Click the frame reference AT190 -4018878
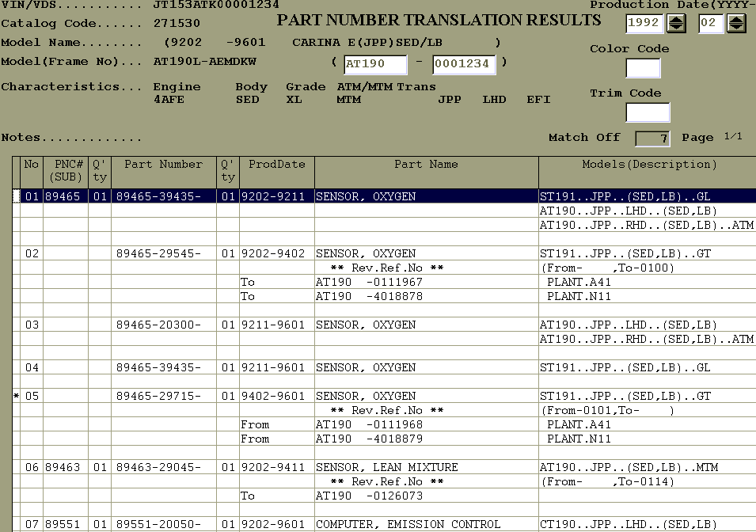 pos(370,296)
